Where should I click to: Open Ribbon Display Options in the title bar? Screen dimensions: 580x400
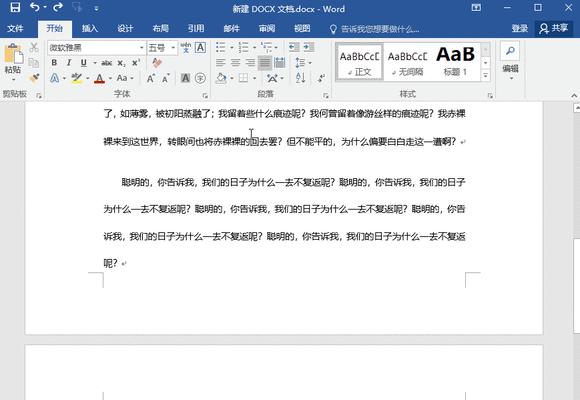pyautogui.click(x=476, y=8)
